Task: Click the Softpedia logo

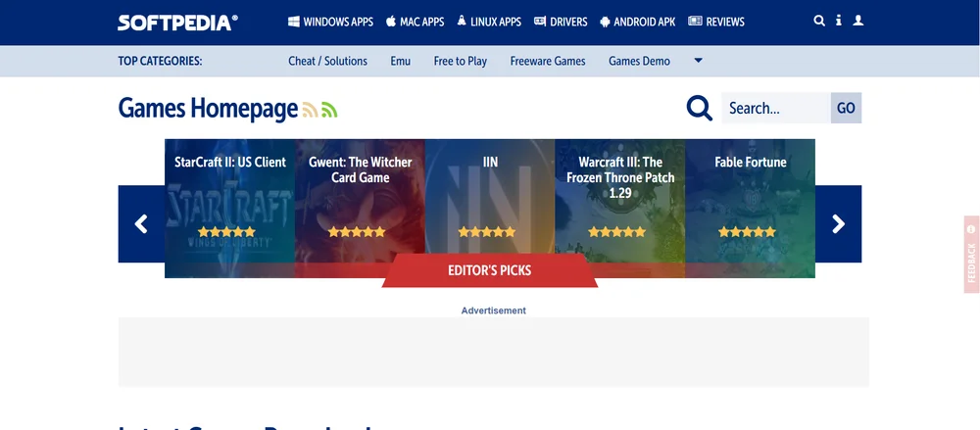Action: click(x=177, y=22)
